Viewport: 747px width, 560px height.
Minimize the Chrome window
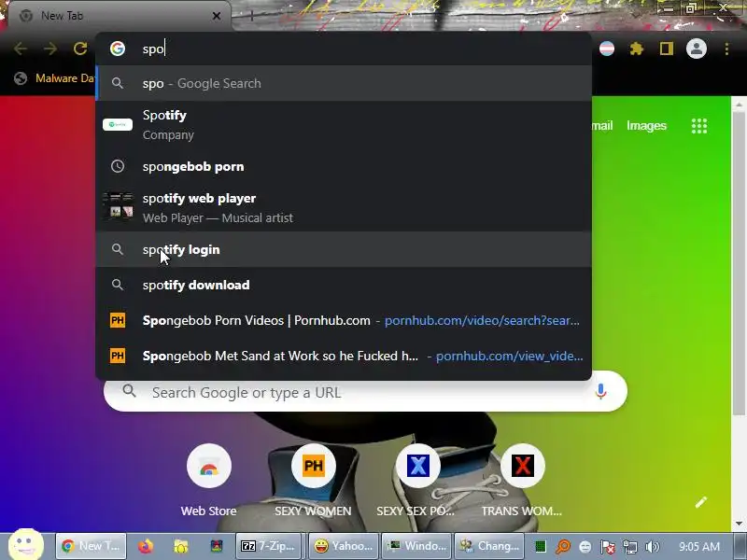click(x=668, y=8)
